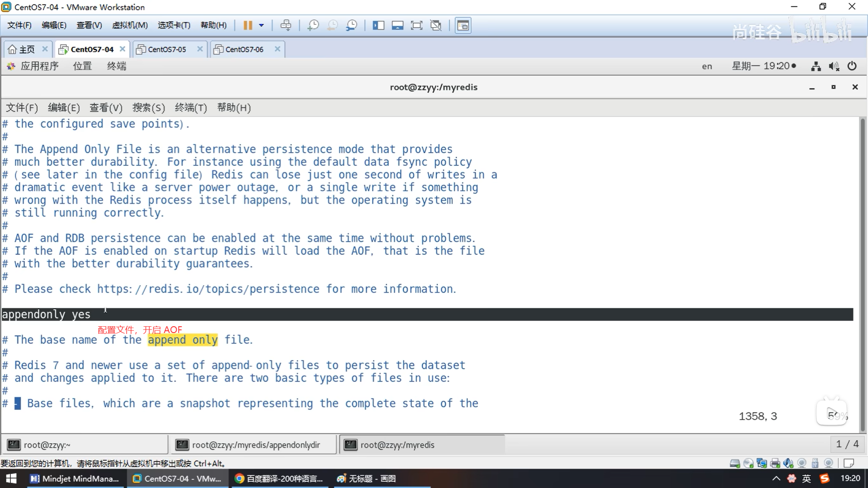Open the 应用程序 applications menu
Image resolution: width=868 pixels, height=488 pixels.
click(39, 66)
